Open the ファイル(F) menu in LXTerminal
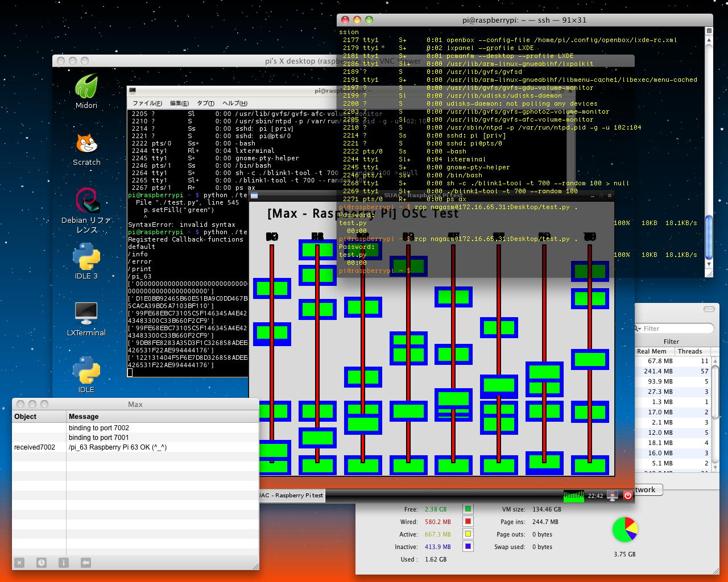The image size is (728, 582). pos(147,103)
